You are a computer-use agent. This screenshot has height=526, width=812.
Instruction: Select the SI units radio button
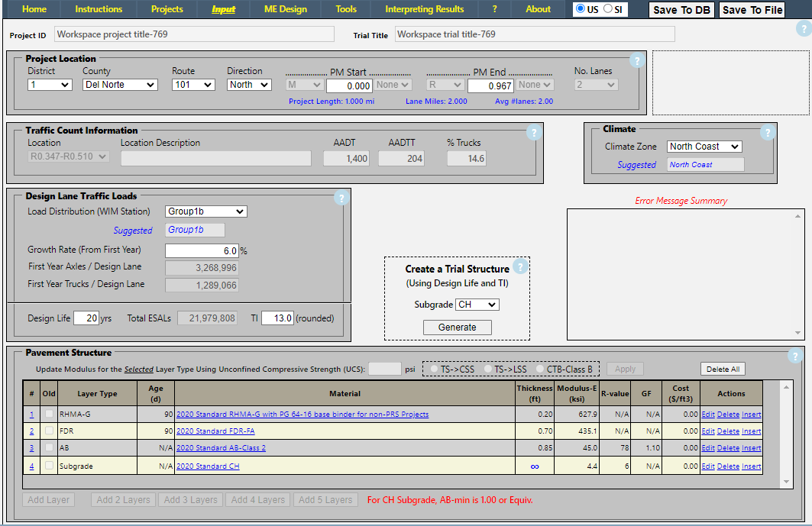click(608, 9)
